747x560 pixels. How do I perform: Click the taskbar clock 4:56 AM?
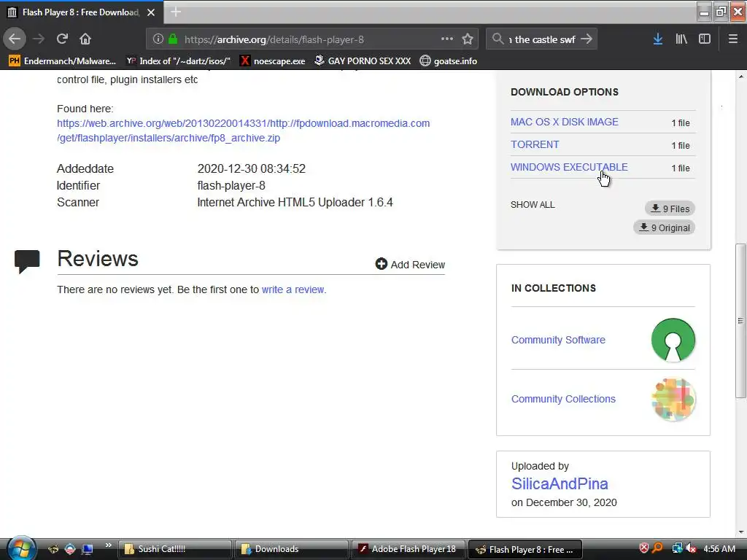point(719,549)
